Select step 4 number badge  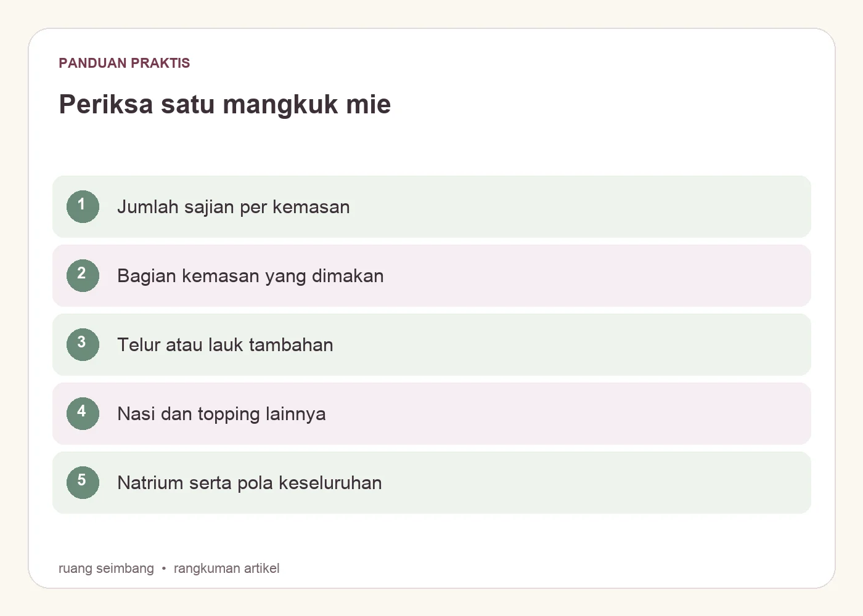(x=83, y=413)
